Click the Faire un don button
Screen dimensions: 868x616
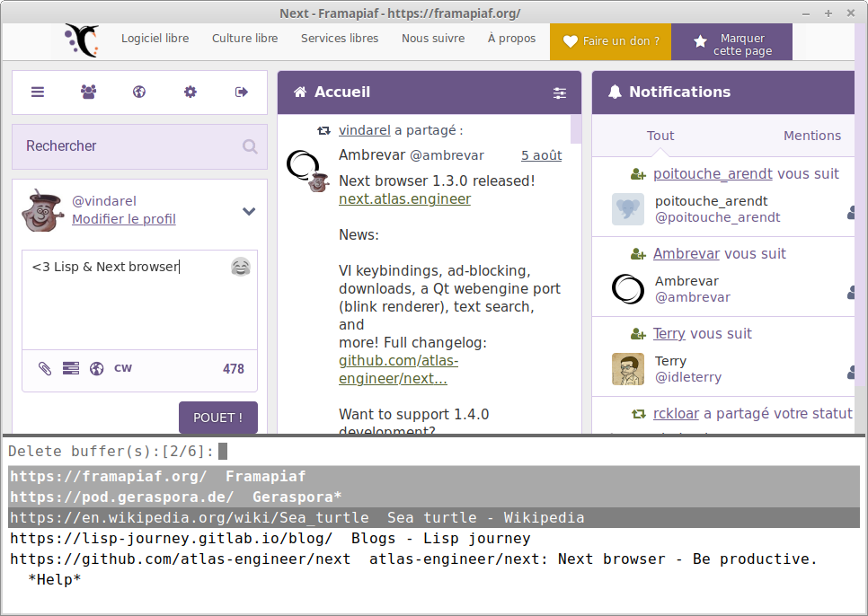tap(611, 41)
